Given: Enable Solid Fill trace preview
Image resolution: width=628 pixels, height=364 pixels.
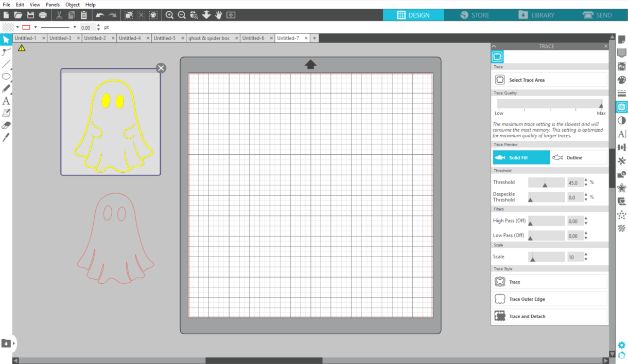Looking at the screenshot, I should point(521,158).
